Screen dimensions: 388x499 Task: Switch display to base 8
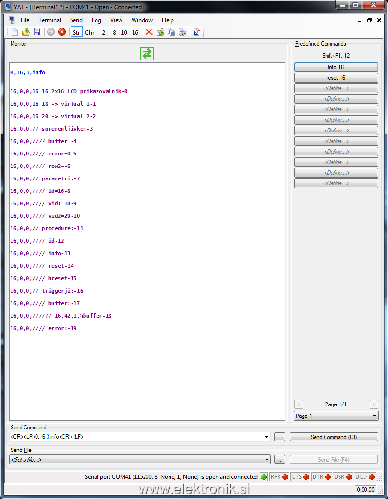114,32
